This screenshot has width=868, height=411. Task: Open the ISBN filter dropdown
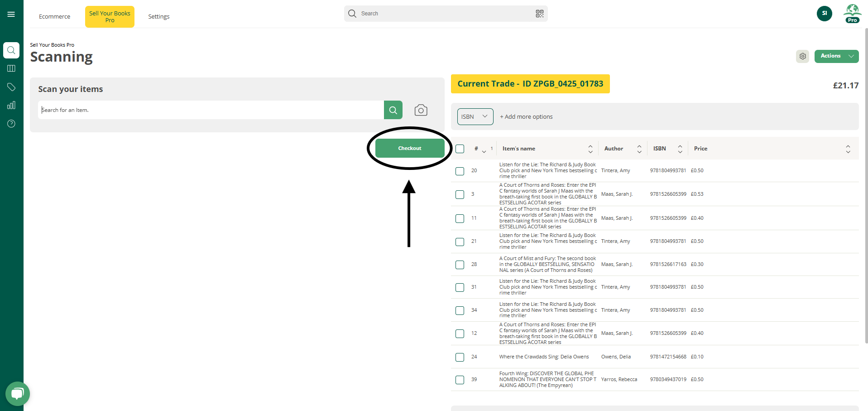(x=475, y=116)
